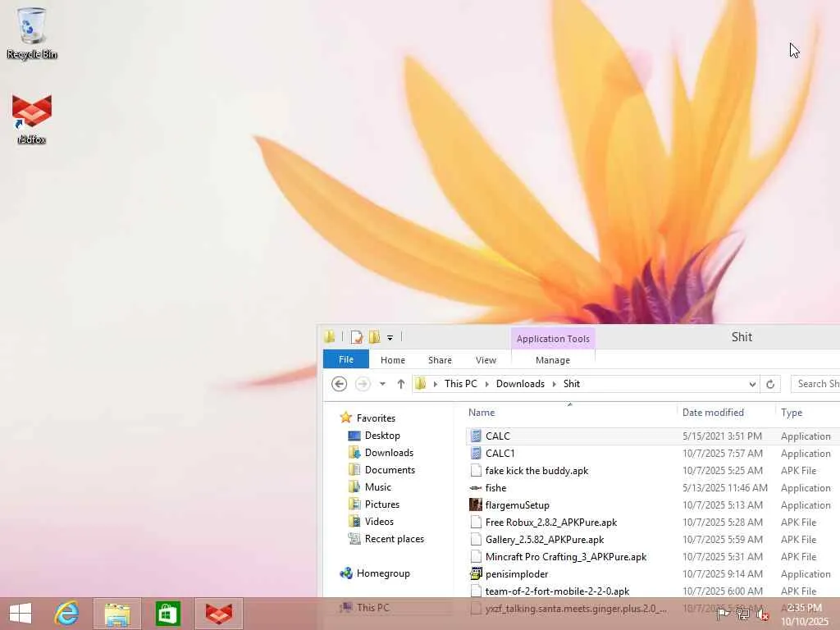Image resolution: width=840 pixels, height=630 pixels.
Task: Select Music in navigation pane
Action: [x=377, y=487]
